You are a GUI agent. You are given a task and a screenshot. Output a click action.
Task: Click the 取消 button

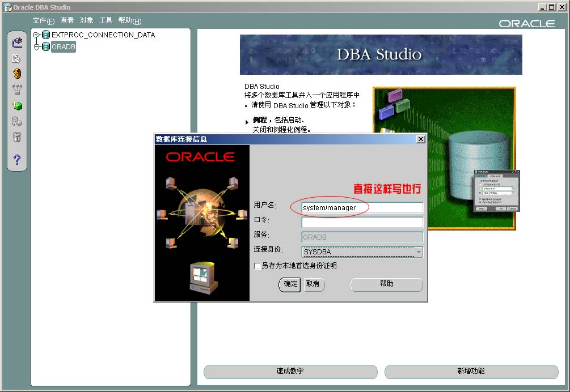point(313,284)
